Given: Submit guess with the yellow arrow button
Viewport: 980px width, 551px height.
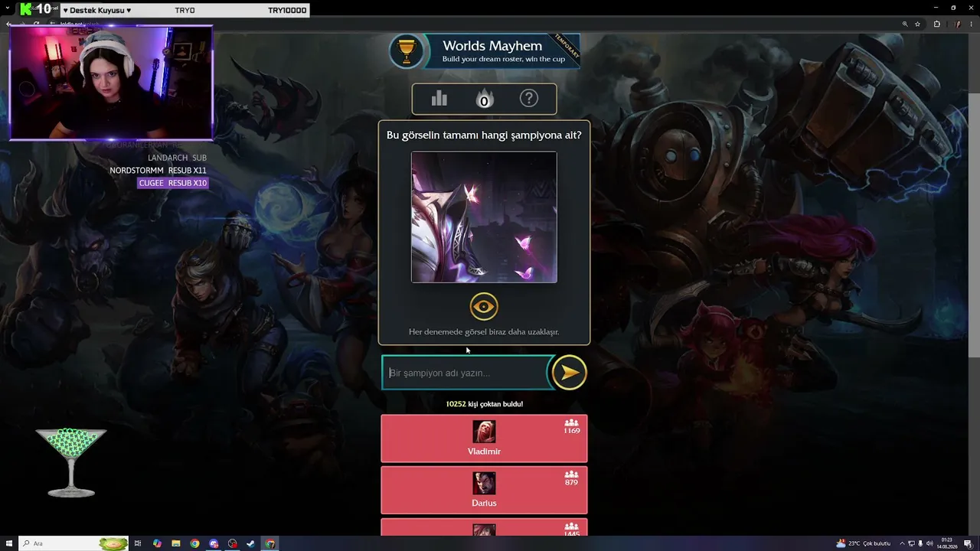Looking at the screenshot, I should point(569,373).
